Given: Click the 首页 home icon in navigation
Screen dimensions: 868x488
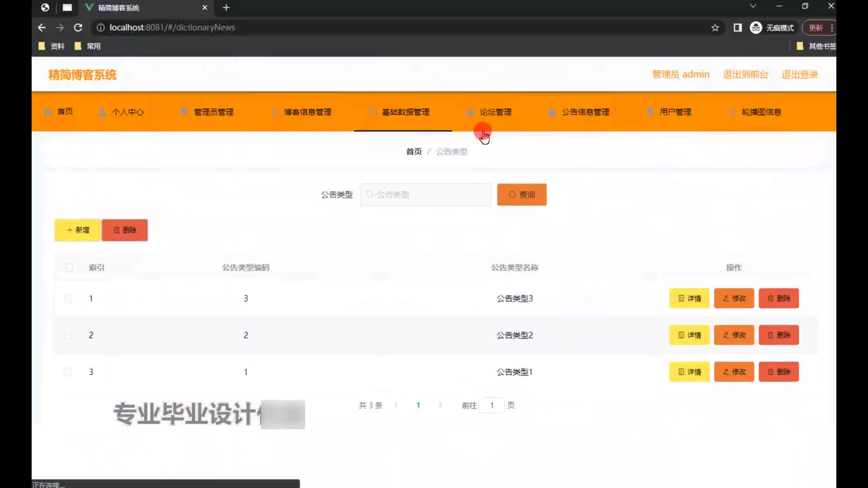Looking at the screenshot, I should click(48, 112).
